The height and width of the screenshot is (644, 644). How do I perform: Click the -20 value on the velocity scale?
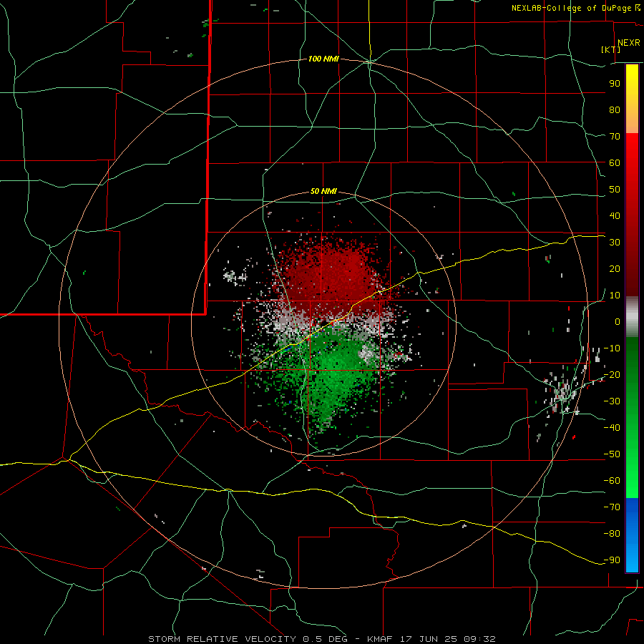tap(612, 375)
